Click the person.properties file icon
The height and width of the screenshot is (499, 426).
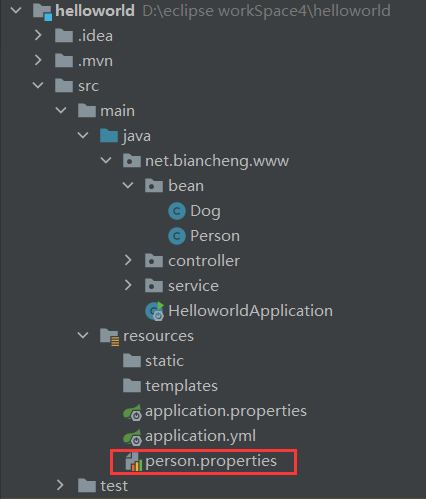point(134,462)
